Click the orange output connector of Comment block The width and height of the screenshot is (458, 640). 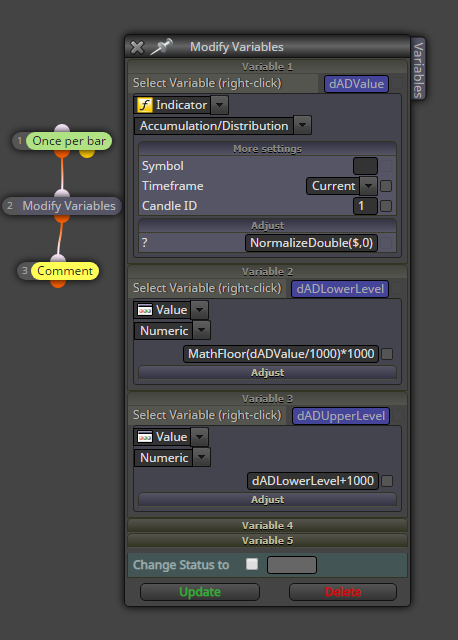click(58, 284)
